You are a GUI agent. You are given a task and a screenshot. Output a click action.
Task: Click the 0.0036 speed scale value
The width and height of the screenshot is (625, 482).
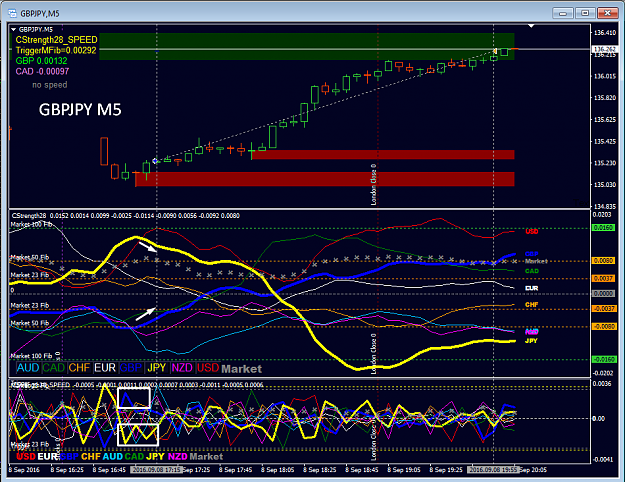[602, 384]
